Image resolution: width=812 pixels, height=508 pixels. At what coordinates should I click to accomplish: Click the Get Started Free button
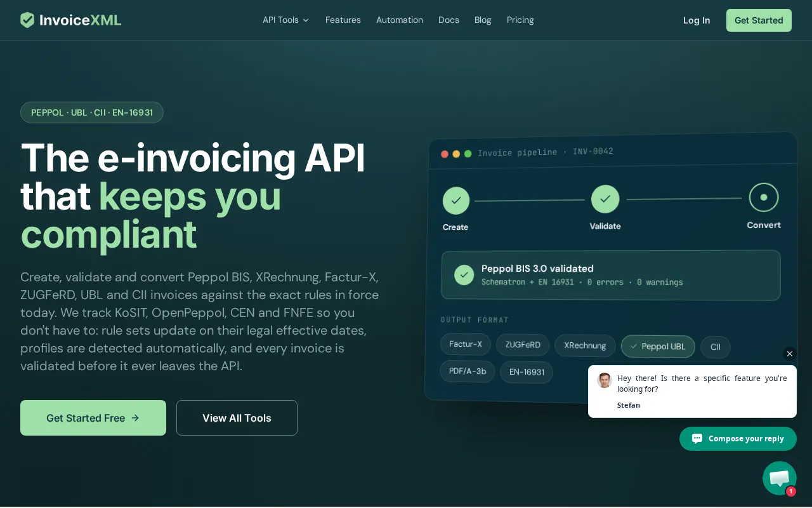[93, 418]
